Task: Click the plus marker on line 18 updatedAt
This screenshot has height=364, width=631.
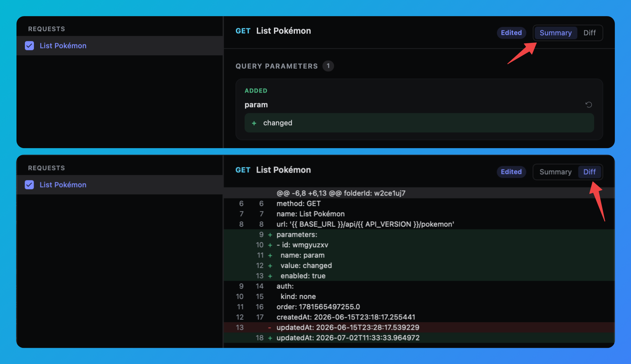Action: (270, 338)
